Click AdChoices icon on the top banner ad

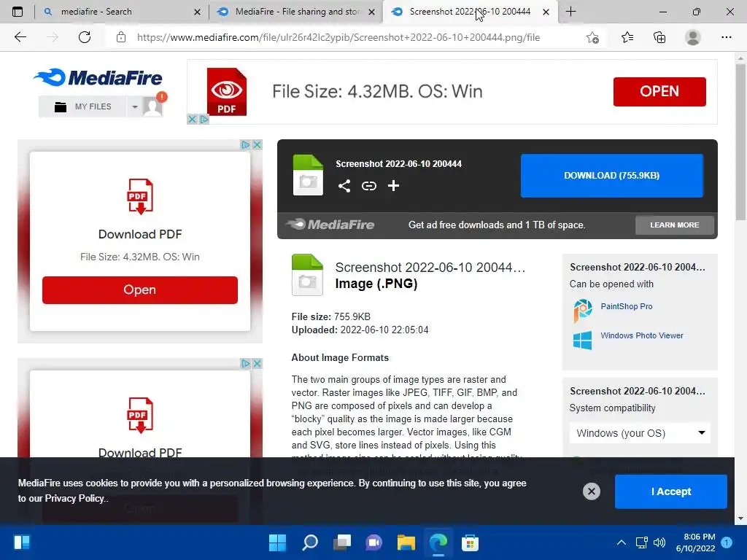point(204,119)
